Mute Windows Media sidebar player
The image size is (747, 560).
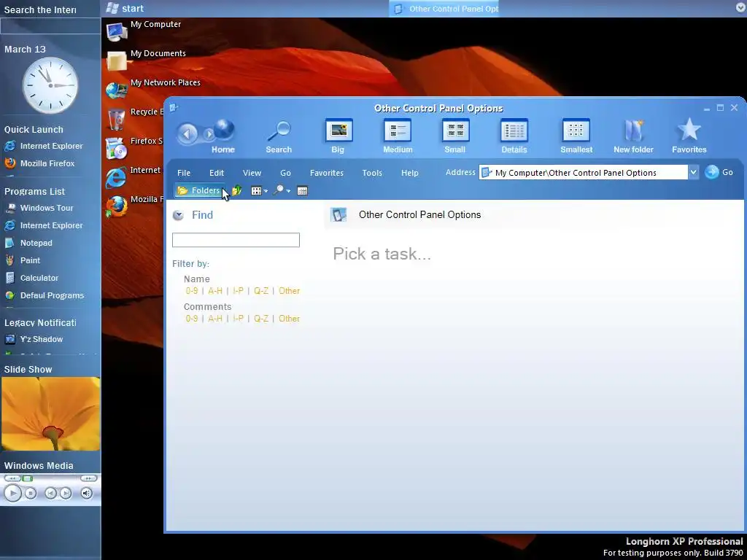click(86, 494)
